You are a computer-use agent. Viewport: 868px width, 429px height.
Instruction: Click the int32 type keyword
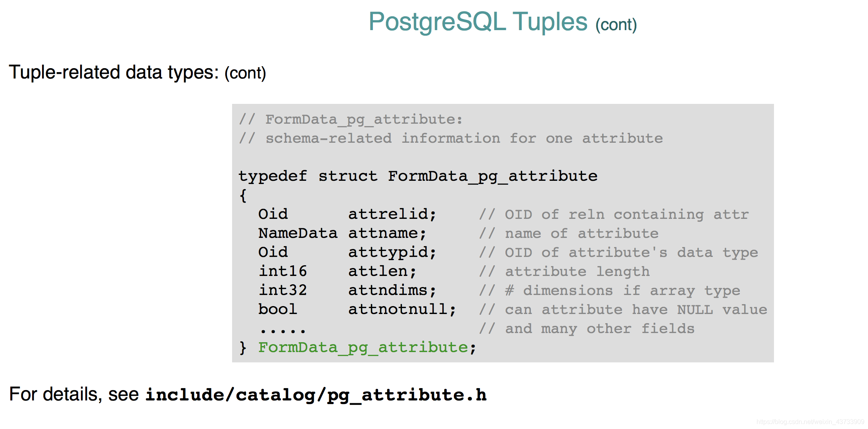[x=282, y=290]
